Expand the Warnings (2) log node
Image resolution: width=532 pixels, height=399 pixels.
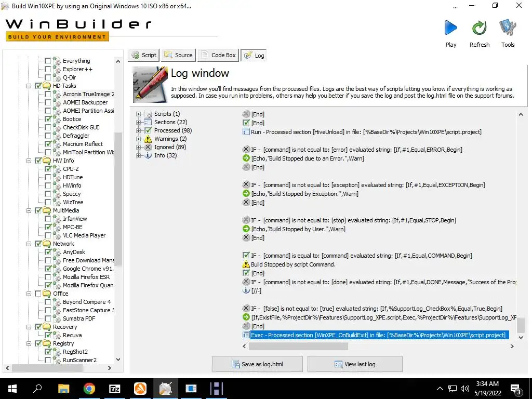(x=138, y=139)
